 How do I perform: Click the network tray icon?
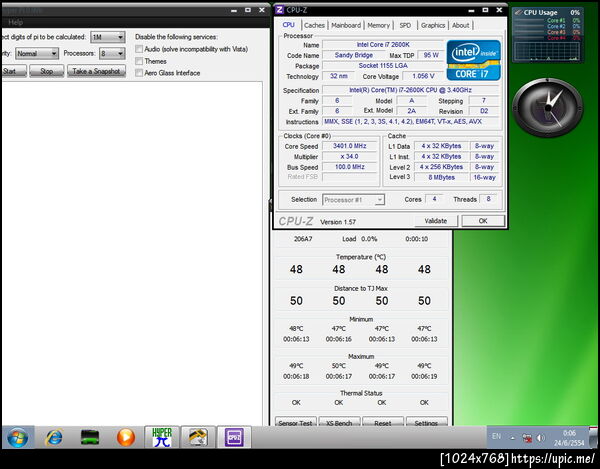pos(527,438)
